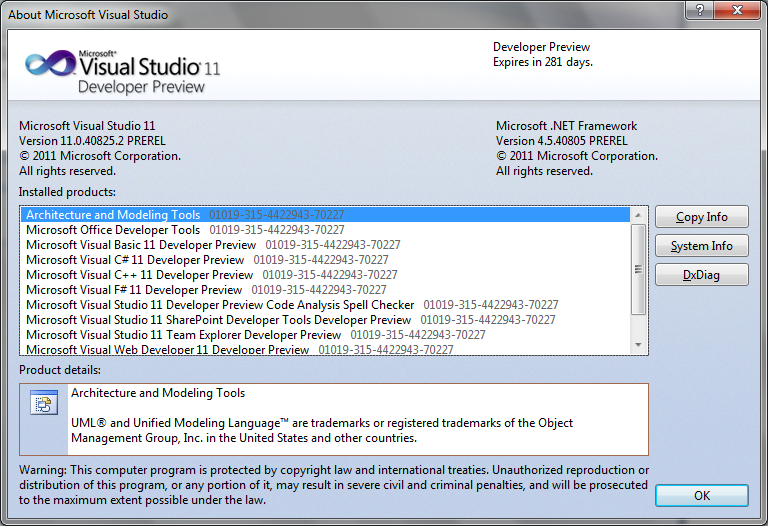The image size is (768, 526).
Task: Select Microsoft Office Developer Tools entry
Action: tap(326, 230)
